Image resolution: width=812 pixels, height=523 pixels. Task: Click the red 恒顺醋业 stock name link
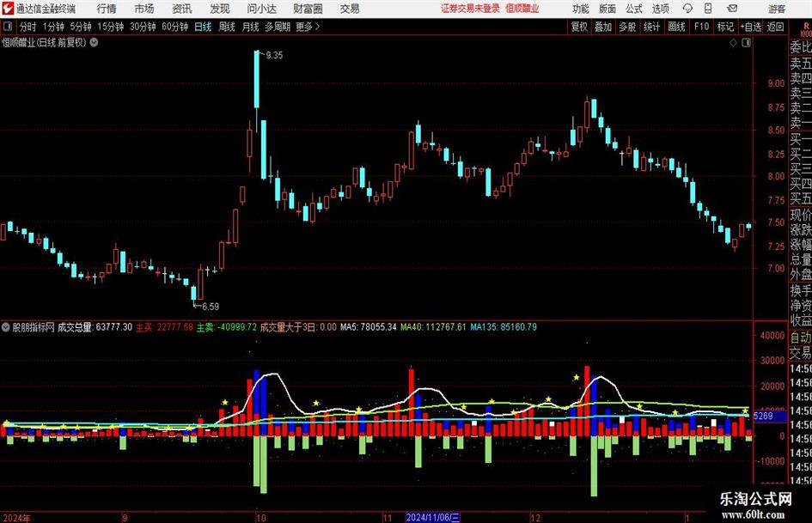point(522,9)
